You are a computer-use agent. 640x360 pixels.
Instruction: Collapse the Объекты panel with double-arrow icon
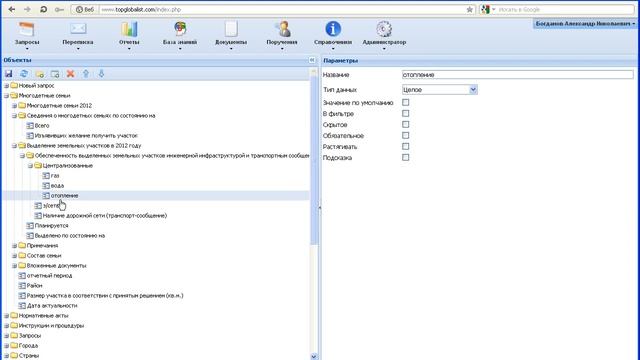[312, 60]
